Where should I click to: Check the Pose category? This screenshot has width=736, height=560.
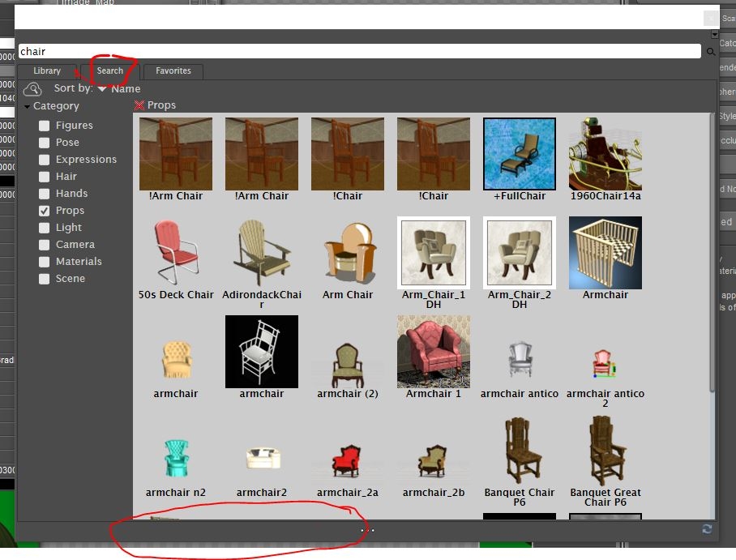coord(44,143)
